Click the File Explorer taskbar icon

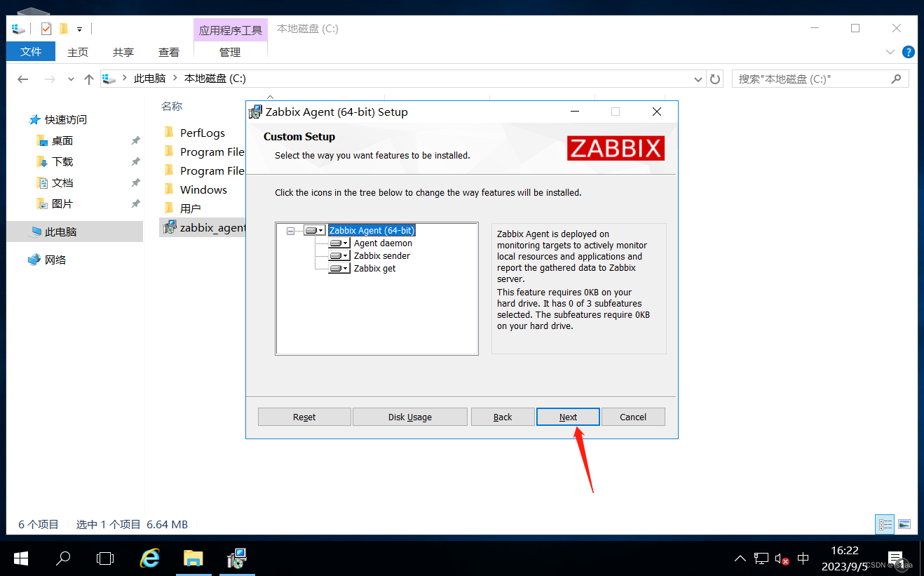coord(193,558)
